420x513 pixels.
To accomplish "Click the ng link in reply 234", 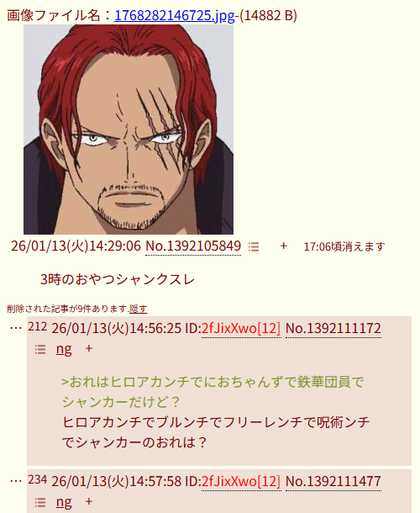I will tap(64, 503).
